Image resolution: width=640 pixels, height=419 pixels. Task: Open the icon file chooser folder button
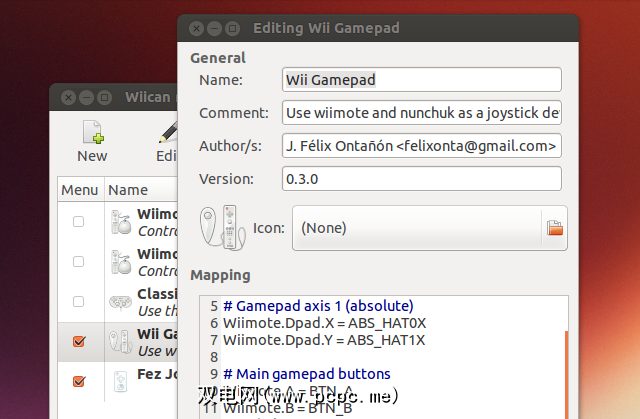[555, 228]
